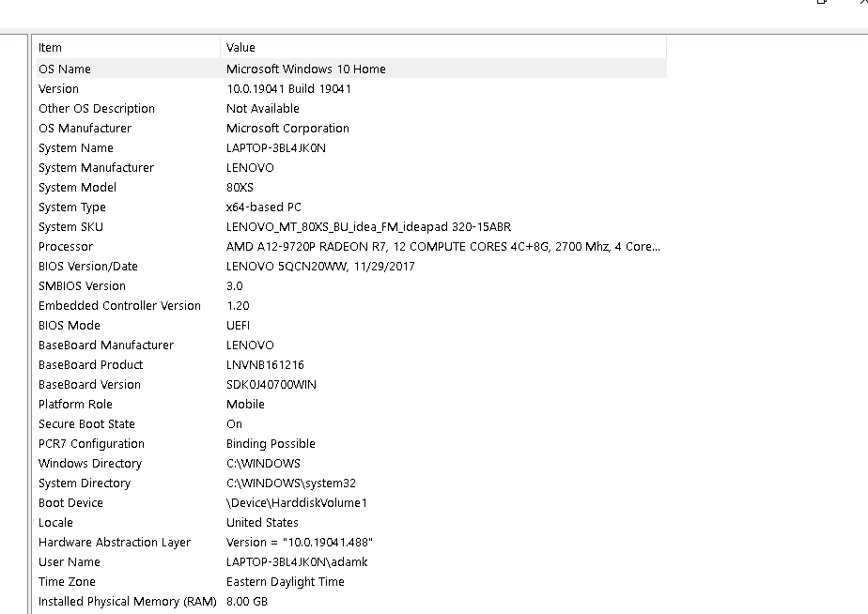Select the BIOS Version/Date row
Screen dimensions: 868x614
click(x=351, y=267)
